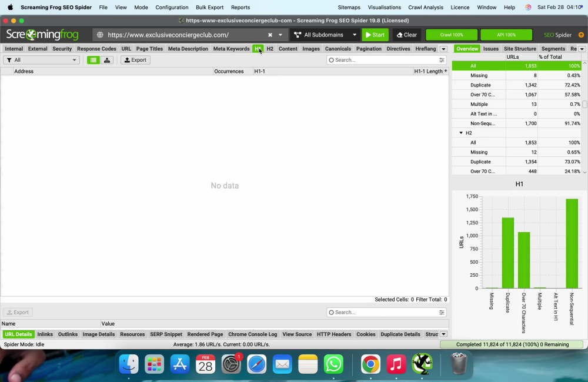Sort by the H1-1 Length column header
Image resolution: width=588 pixels, height=382 pixels.
[x=428, y=71]
